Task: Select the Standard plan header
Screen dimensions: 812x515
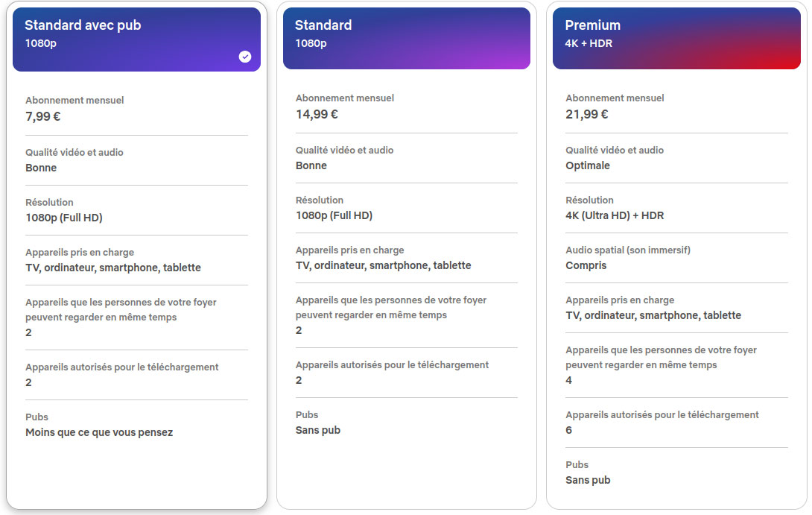Action: (407, 38)
